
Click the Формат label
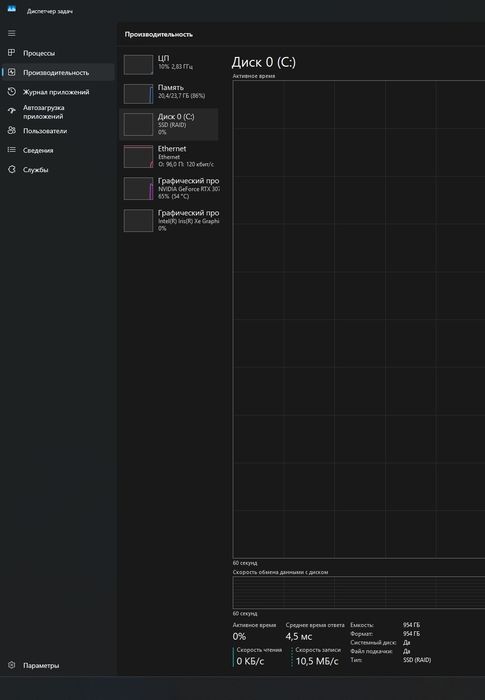click(x=362, y=633)
